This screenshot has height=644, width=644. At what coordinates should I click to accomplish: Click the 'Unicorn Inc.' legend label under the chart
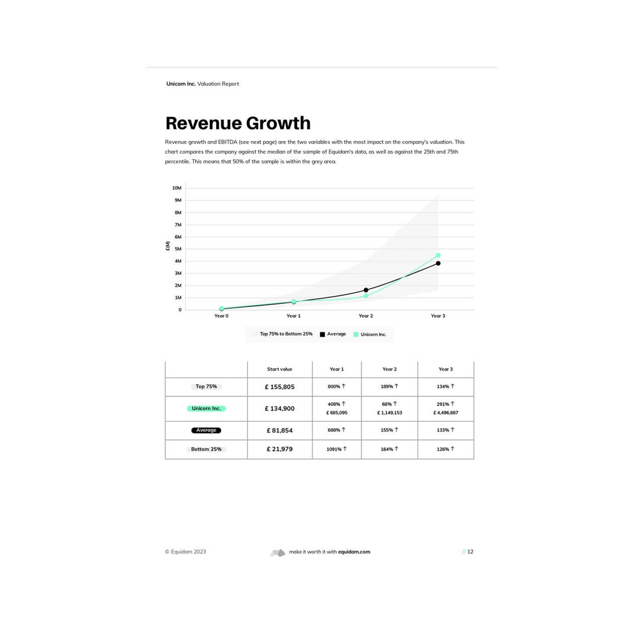click(x=373, y=335)
